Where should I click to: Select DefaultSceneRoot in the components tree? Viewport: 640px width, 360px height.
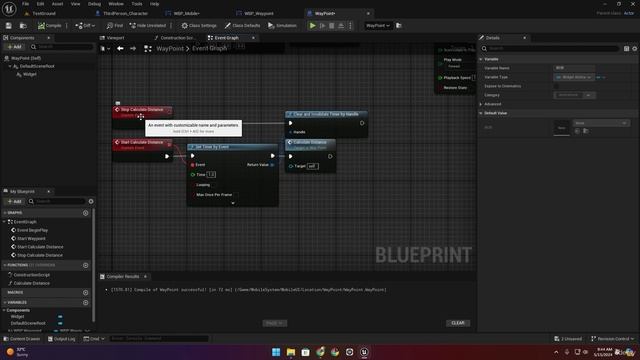click(37, 66)
